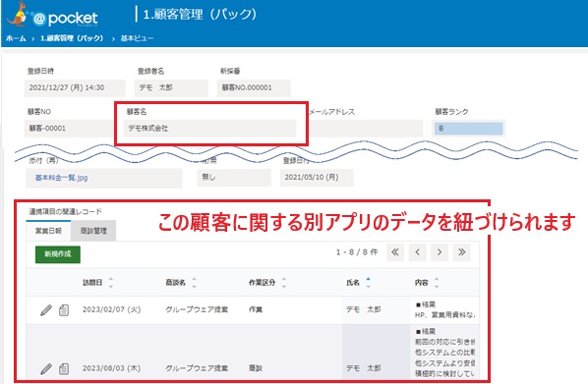Switch to the 商談管理 tab
The image size is (588, 384).
(93, 231)
